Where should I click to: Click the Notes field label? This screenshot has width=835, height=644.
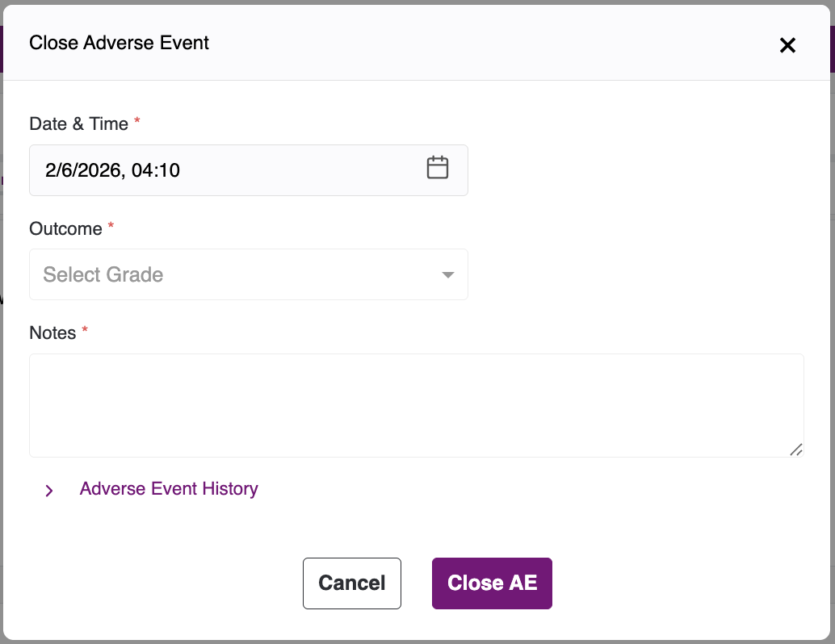click(x=52, y=333)
